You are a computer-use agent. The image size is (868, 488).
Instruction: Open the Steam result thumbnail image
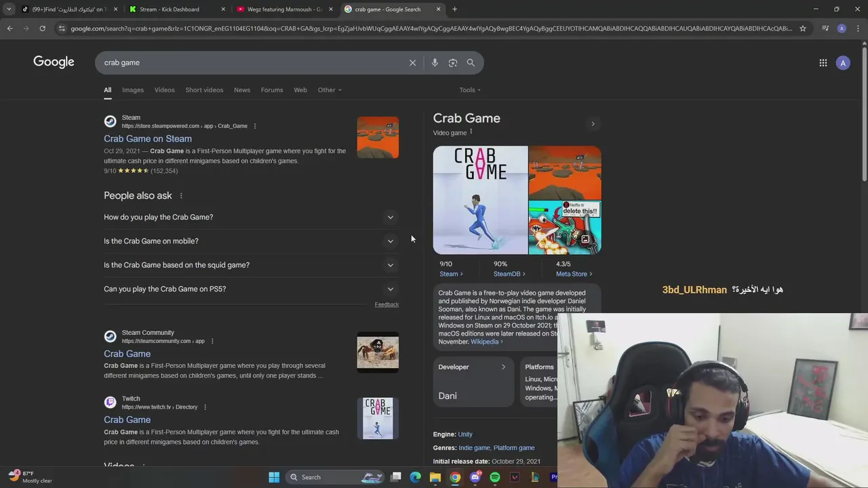[378, 138]
